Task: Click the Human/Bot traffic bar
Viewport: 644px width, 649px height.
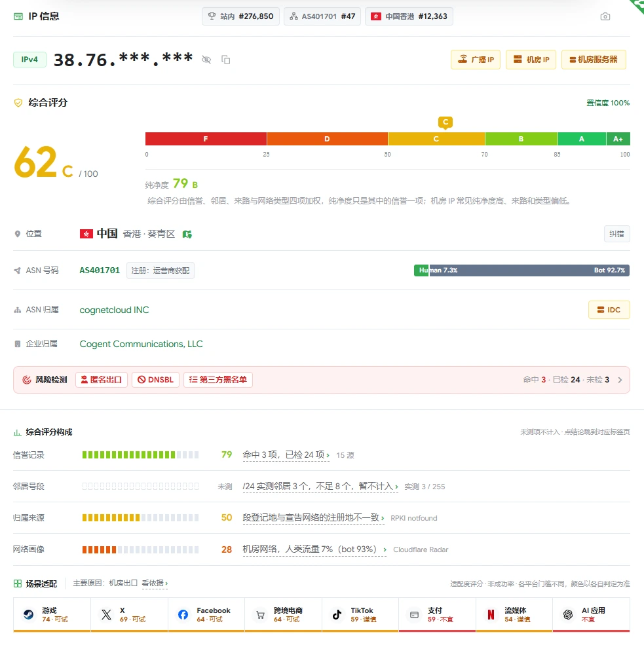Action: pos(522,270)
